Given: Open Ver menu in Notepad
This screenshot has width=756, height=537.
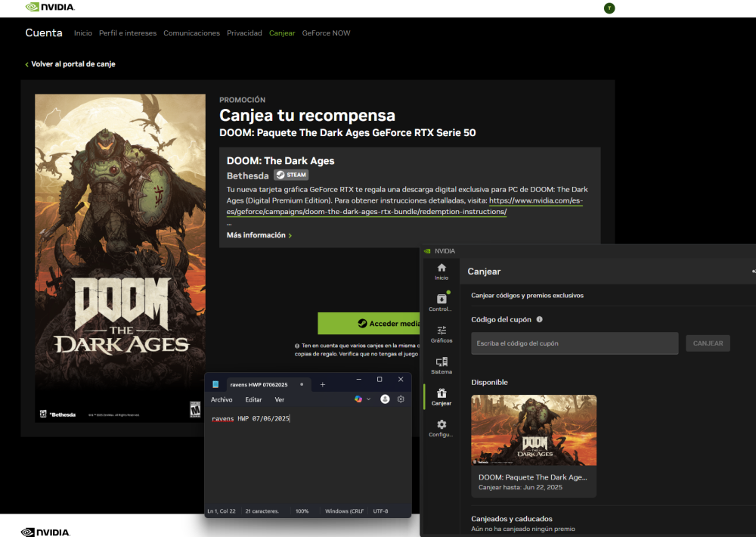Looking at the screenshot, I should tap(280, 399).
